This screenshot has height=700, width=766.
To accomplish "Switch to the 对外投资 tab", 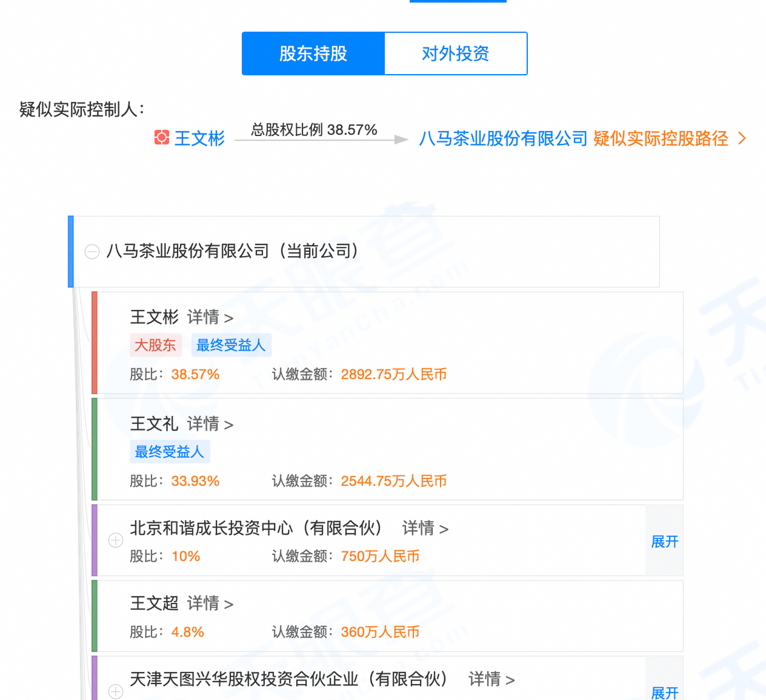I will point(455,53).
